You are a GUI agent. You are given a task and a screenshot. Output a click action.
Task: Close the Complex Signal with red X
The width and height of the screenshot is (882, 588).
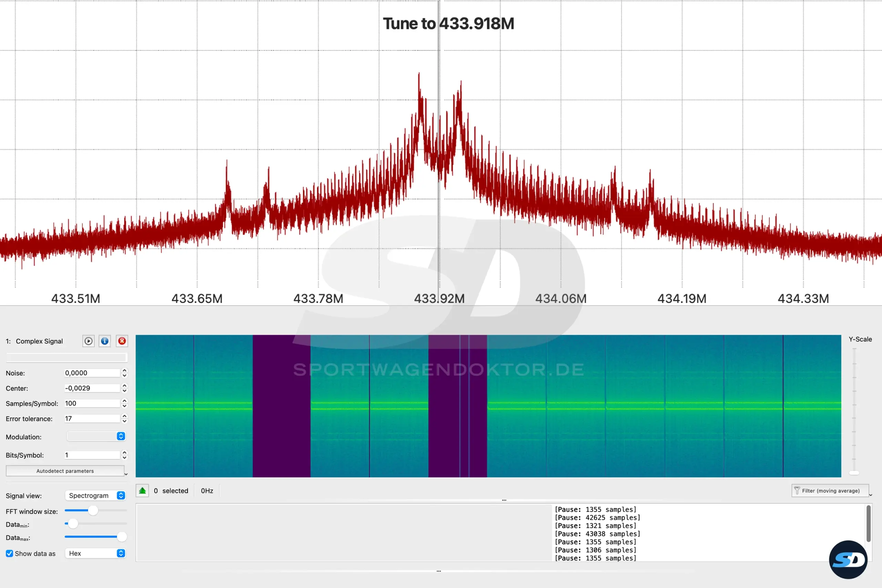tap(122, 341)
